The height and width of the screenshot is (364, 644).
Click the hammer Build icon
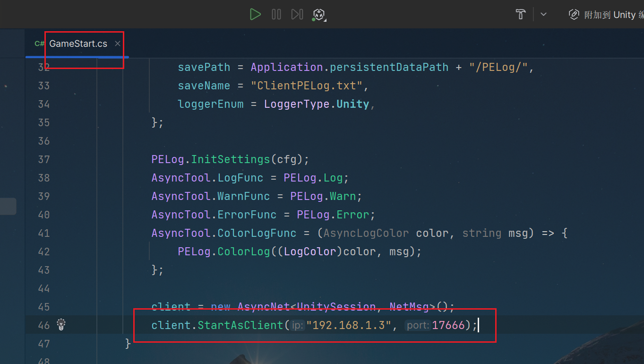[521, 14]
